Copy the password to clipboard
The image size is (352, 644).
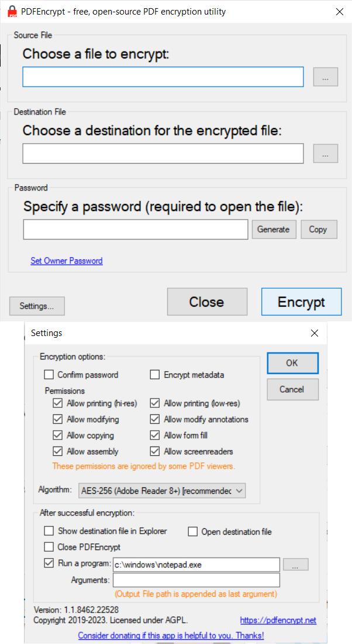coord(318,230)
